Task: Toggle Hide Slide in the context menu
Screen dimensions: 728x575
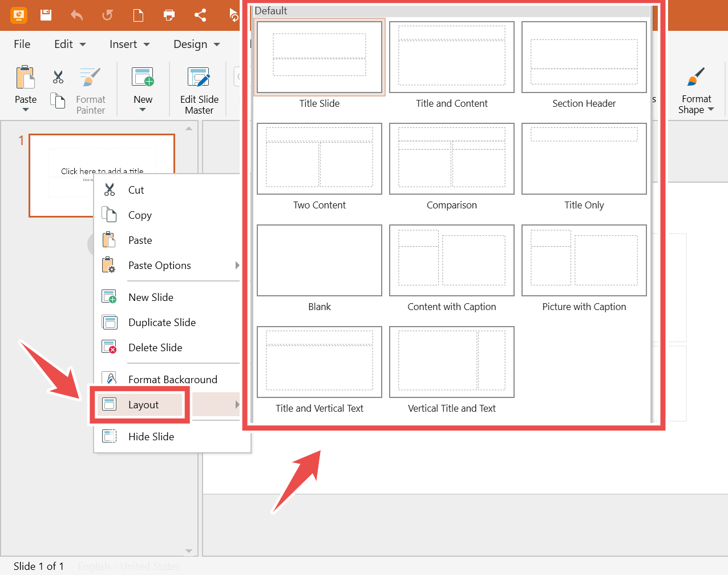Action: tap(151, 436)
